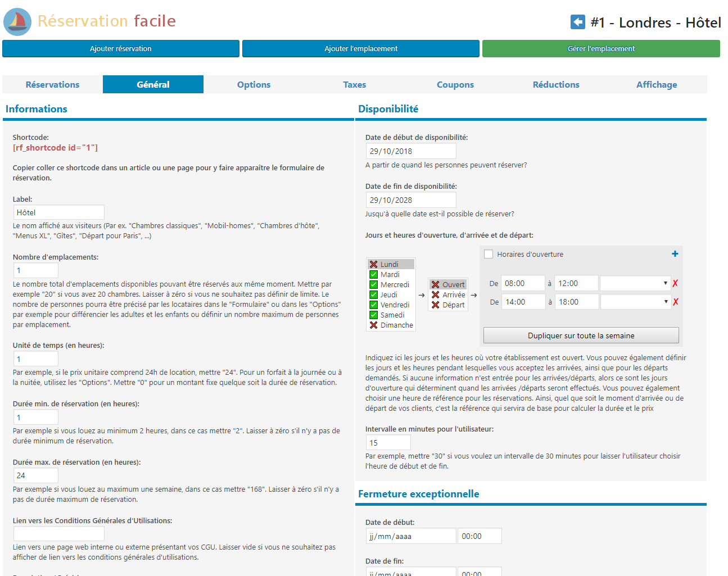Toggle the Départ red cross icon

click(435, 305)
